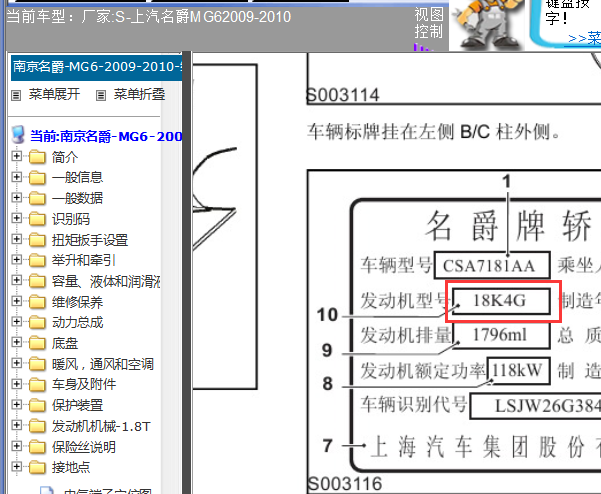Click the 118kW rated power value

[x=518, y=370]
